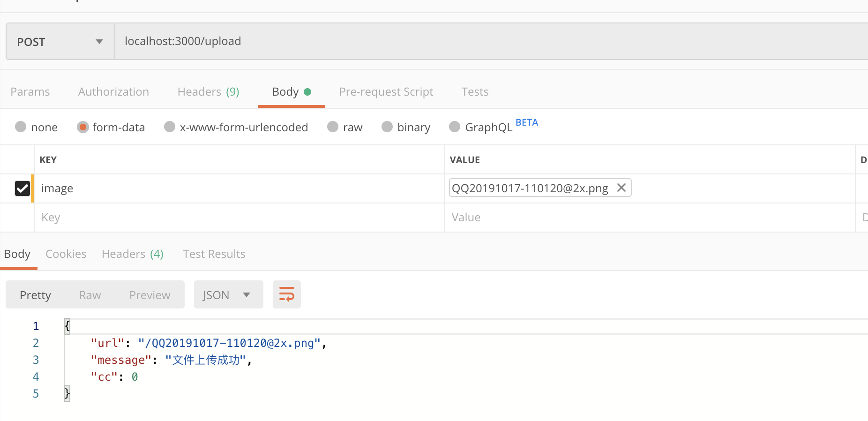
Task: Open the response Cookies tab
Action: [x=66, y=254]
